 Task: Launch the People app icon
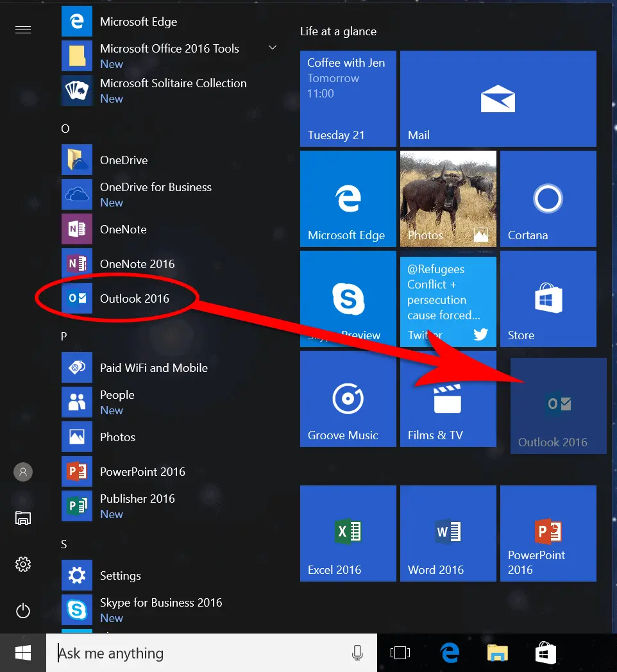(77, 403)
